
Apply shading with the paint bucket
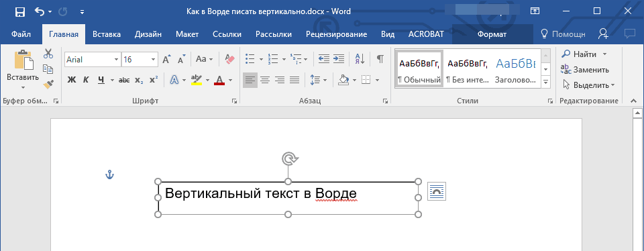coord(343,80)
